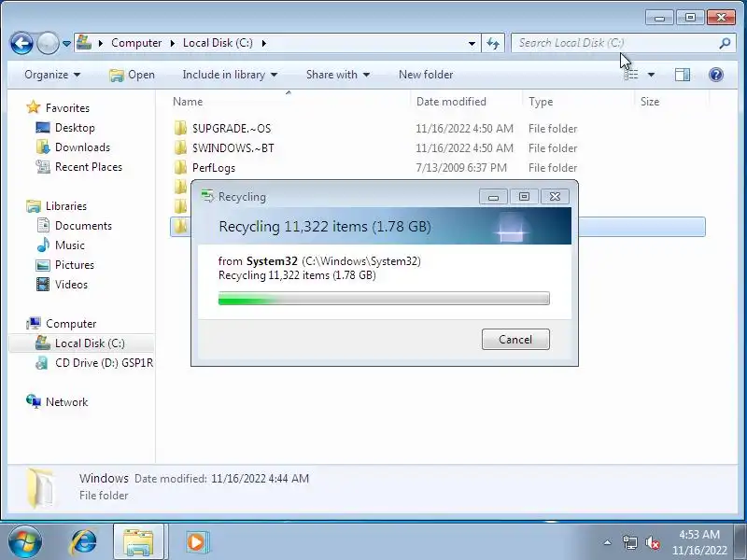This screenshot has width=747, height=560.
Task: Click the muted volume tray icon
Action: click(652, 542)
